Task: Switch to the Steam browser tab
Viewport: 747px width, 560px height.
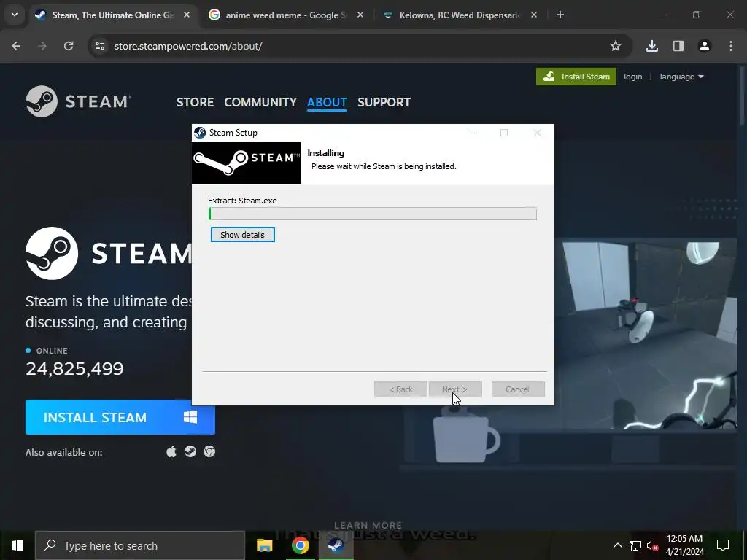Action: [x=112, y=15]
